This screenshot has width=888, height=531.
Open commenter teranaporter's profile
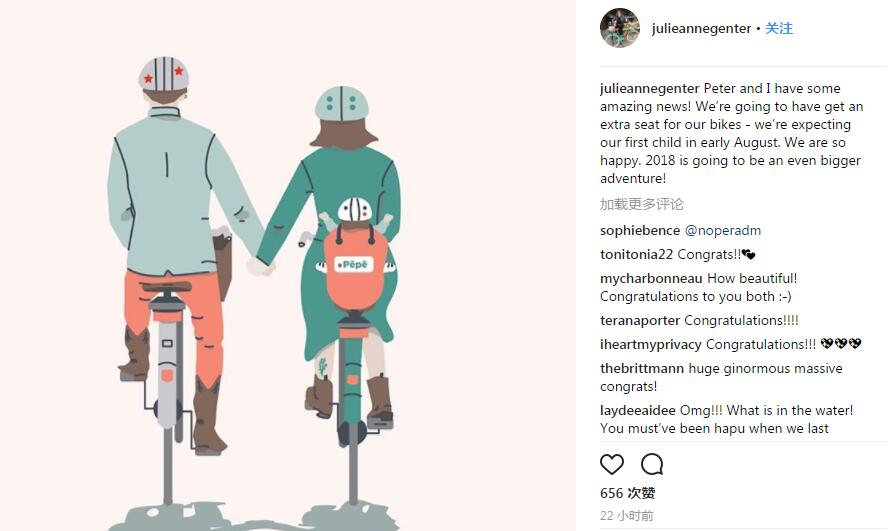(x=640, y=320)
